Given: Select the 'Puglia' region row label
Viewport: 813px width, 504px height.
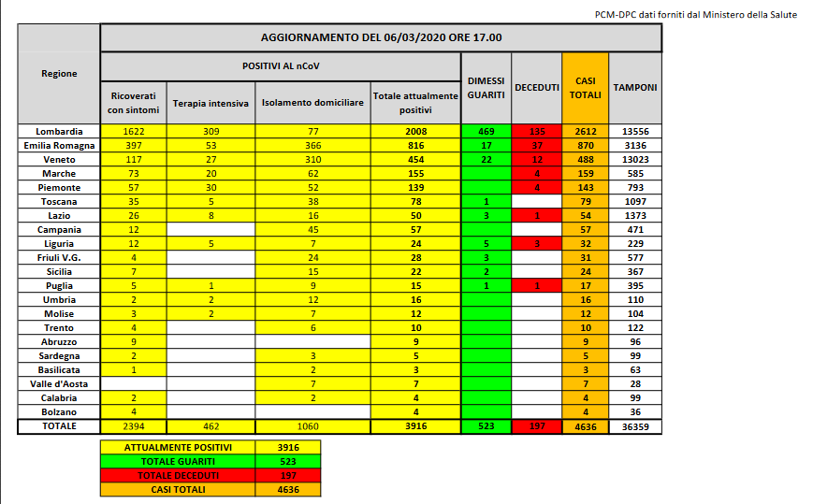Looking at the screenshot, I should click(59, 285).
